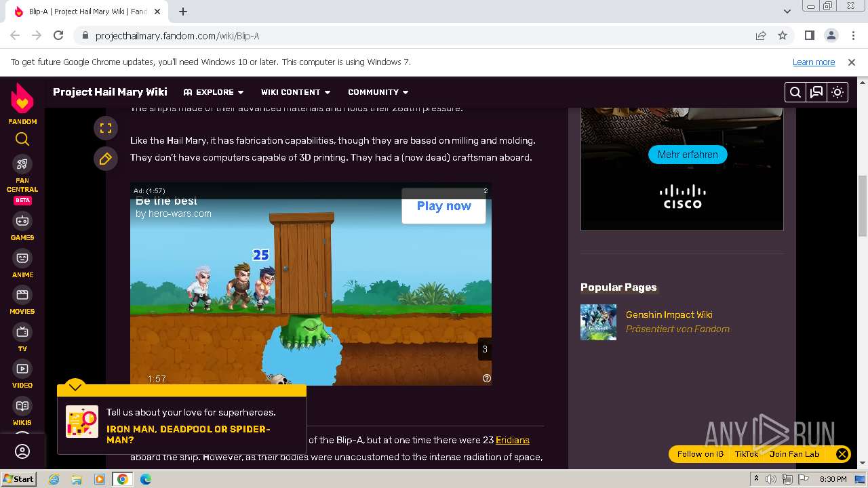Open Genshin Impact Wiki link
The width and height of the screenshot is (868, 488).
coord(669,314)
